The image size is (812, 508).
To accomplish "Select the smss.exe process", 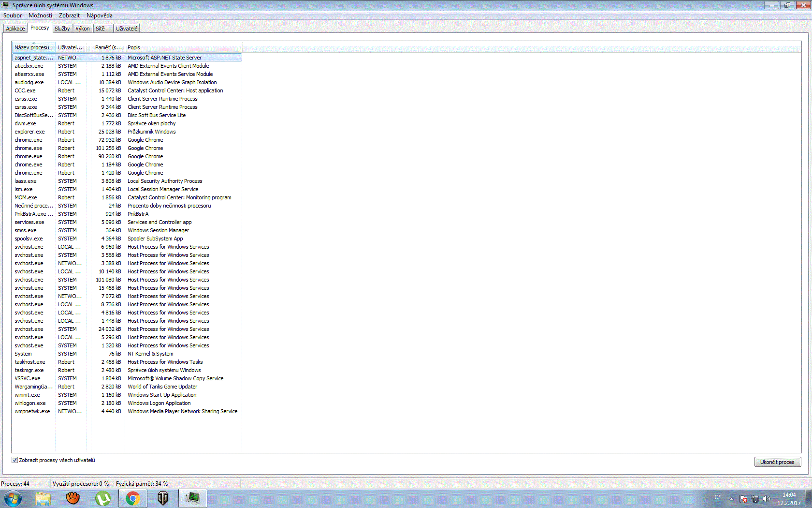I will tap(127, 230).
